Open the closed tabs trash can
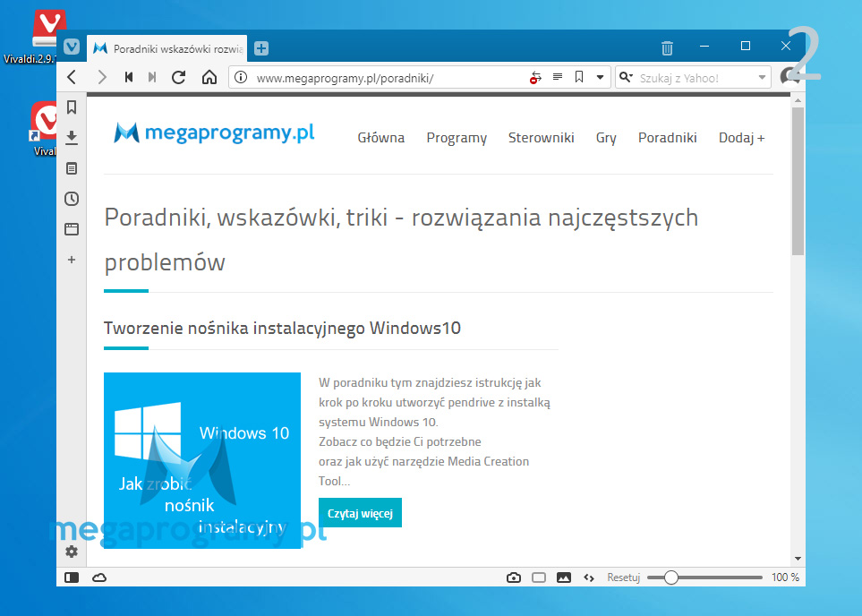This screenshot has width=862, height=616. (x=667, y=47)
